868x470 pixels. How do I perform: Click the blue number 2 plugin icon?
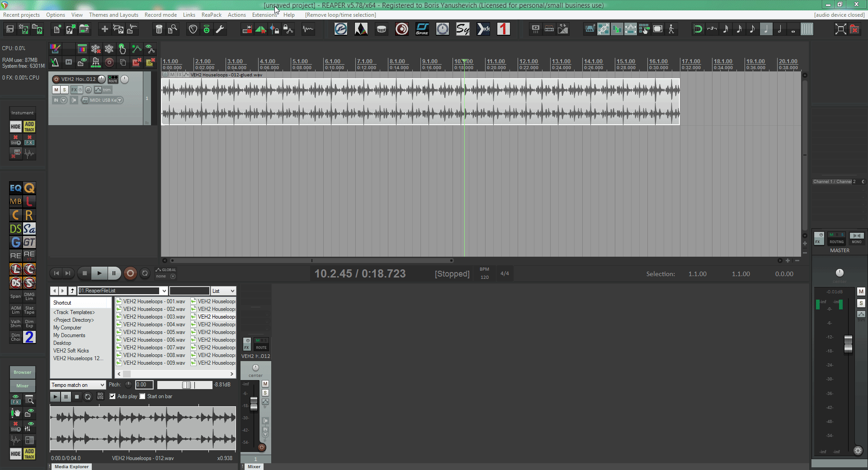pos(29,337)
